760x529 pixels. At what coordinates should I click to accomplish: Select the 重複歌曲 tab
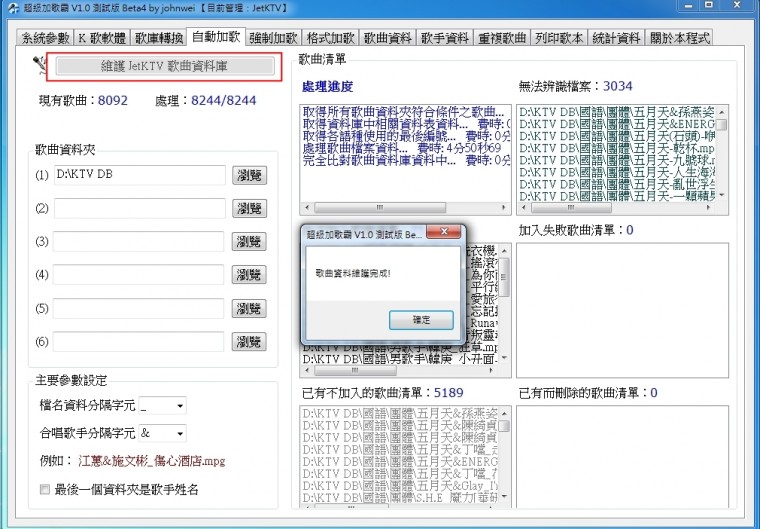tap(503, 38)
